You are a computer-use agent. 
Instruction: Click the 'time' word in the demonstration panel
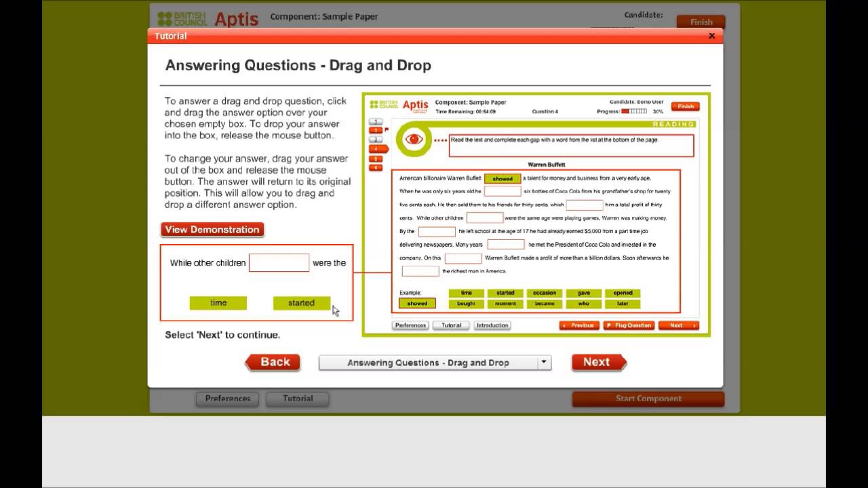(218, 303)
